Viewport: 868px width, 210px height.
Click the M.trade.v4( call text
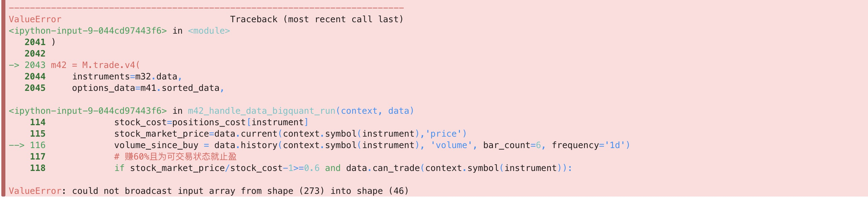(111, 65)
